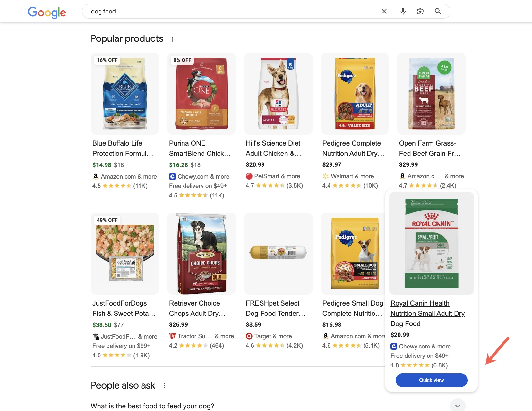Expand the question about best food for dogs

click(458, 405)
